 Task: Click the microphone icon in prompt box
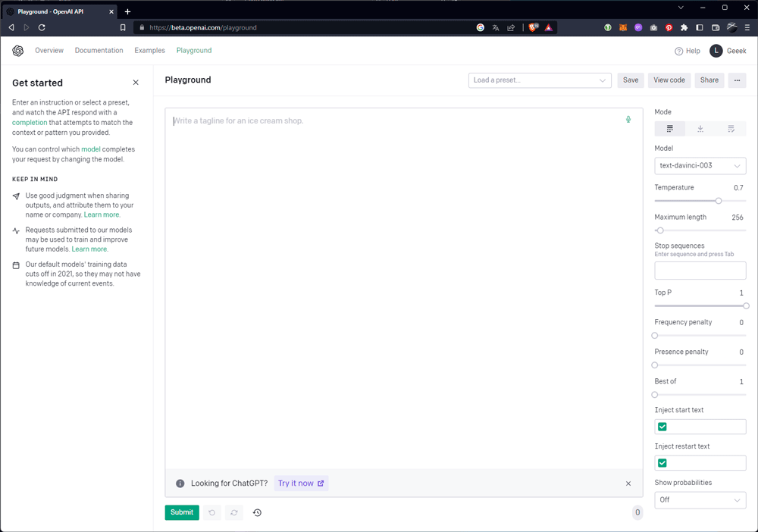point(628,119)
